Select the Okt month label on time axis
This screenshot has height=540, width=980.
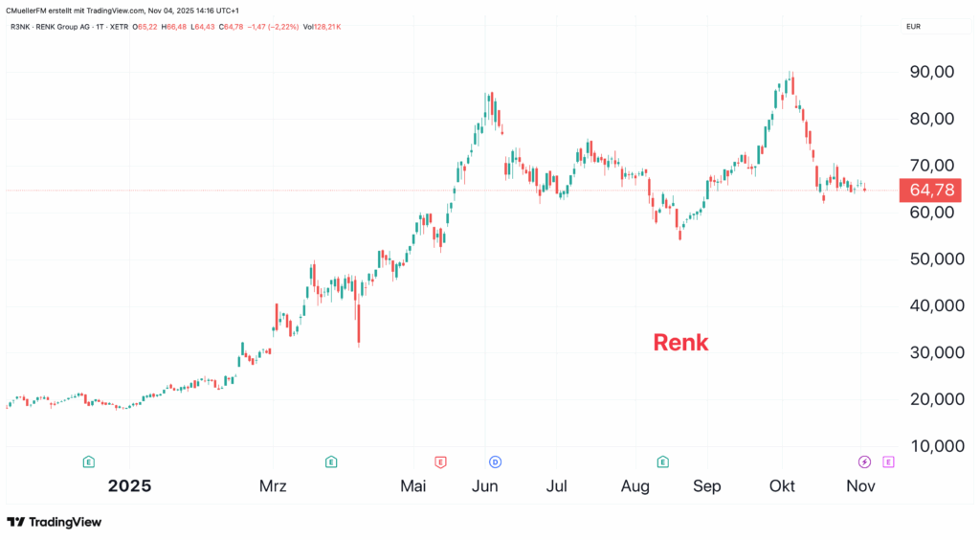point(781,486)
